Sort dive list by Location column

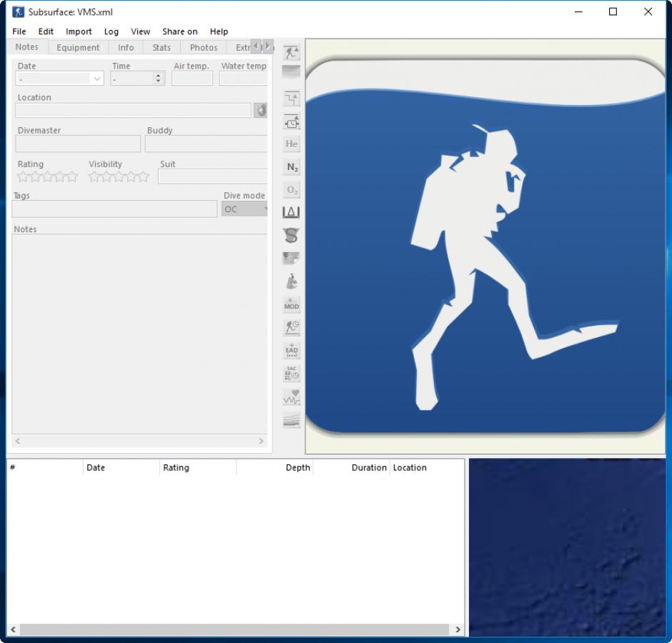tap(427, 467)
